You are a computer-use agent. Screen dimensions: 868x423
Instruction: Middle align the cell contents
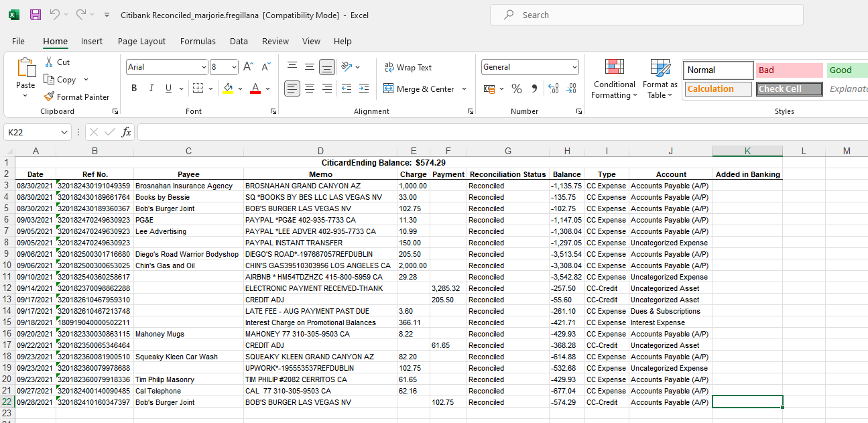310,67
